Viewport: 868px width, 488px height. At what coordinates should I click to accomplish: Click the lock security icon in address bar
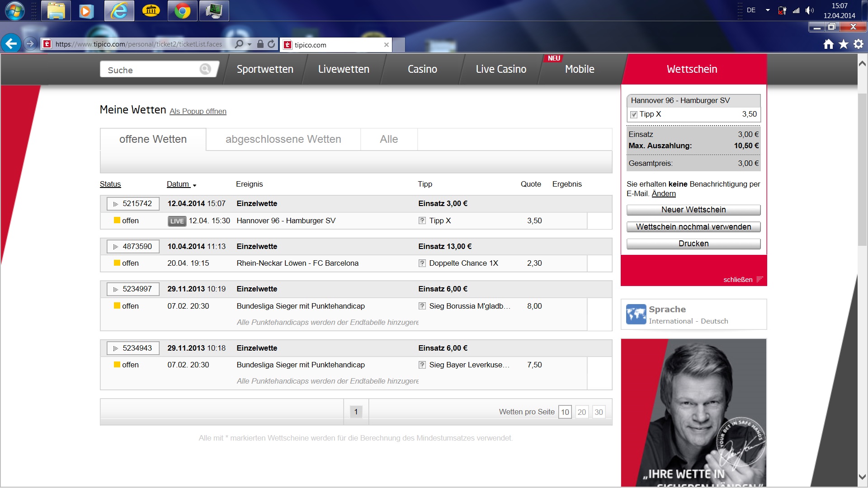(260, 44)
